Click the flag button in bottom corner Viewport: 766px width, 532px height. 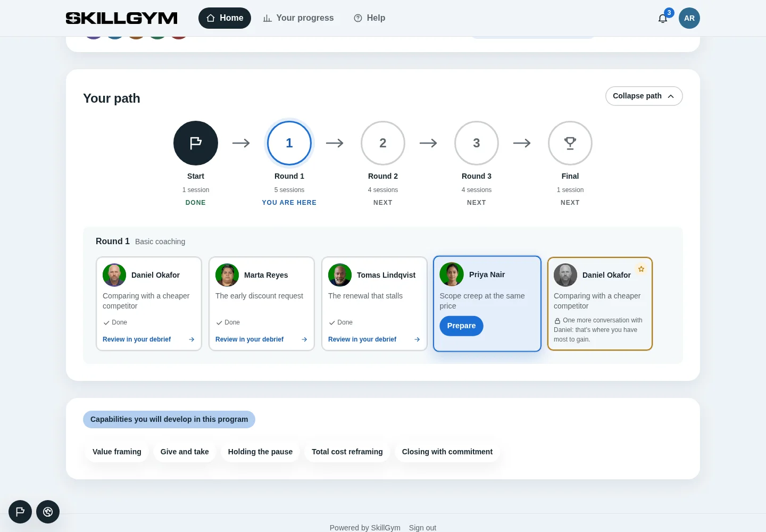[20, 512]
